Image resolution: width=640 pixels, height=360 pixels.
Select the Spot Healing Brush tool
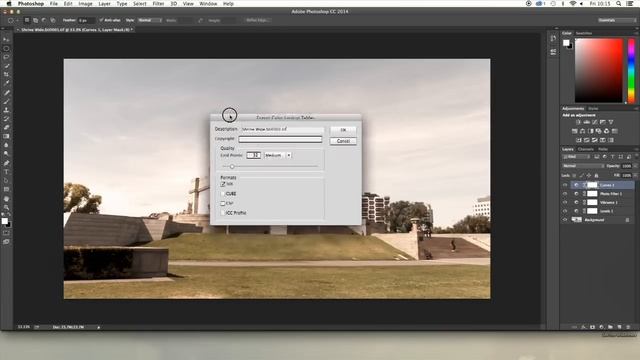pos(6,93)
